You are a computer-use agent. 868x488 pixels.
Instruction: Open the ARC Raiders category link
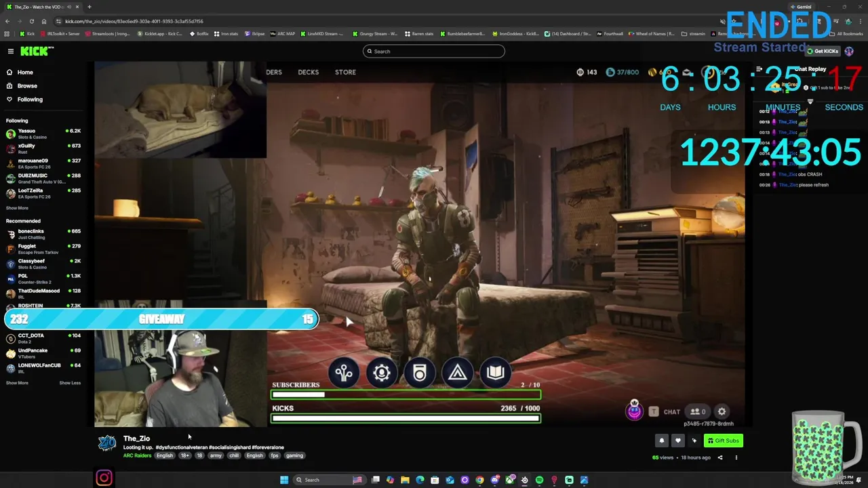[137, 455]
